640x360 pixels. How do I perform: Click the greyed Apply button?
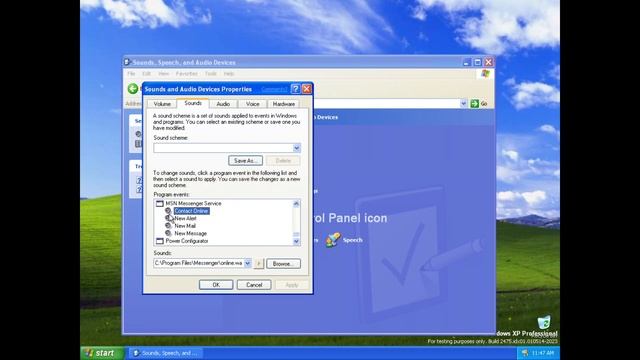(x=291, y=284)
